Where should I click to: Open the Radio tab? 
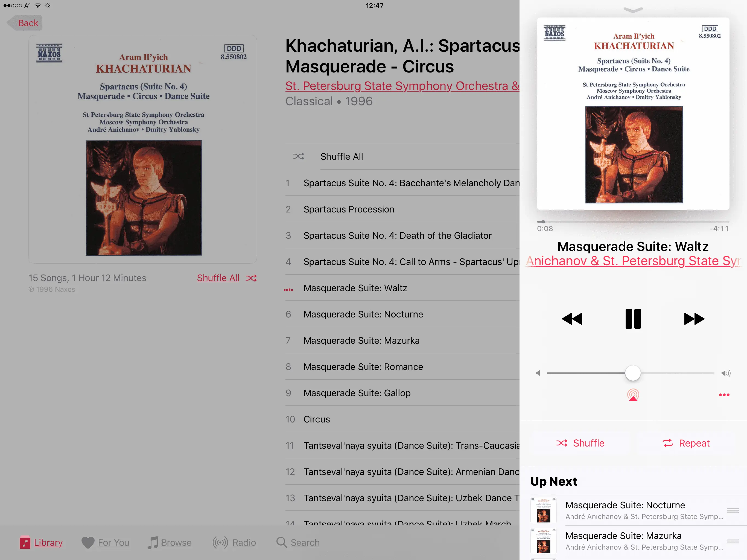[x=234, y=542]
